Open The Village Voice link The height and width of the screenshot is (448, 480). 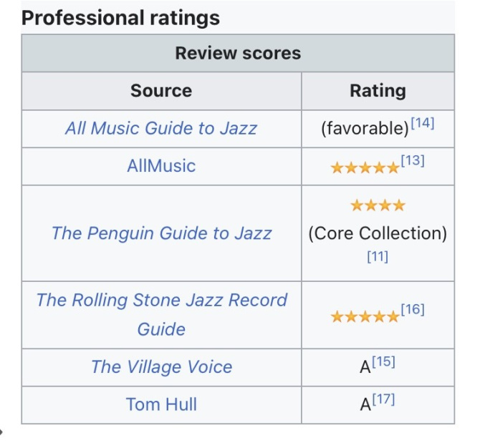coord(161,367)
